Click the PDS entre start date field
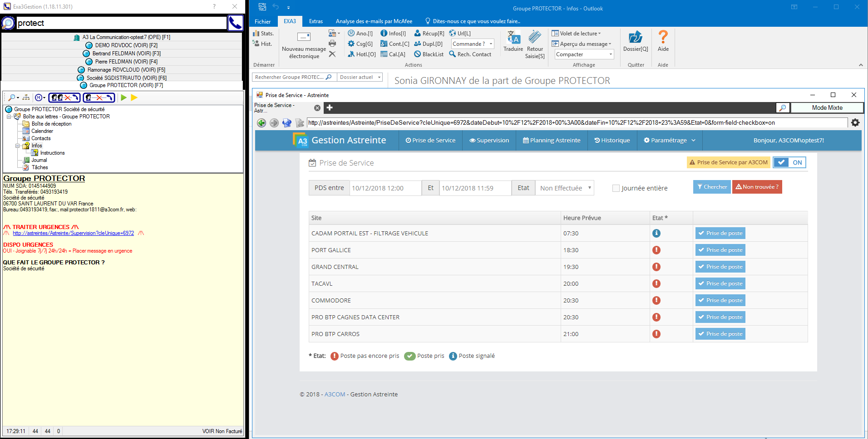This screenshot has width=868, height=439. click(385, 188)
